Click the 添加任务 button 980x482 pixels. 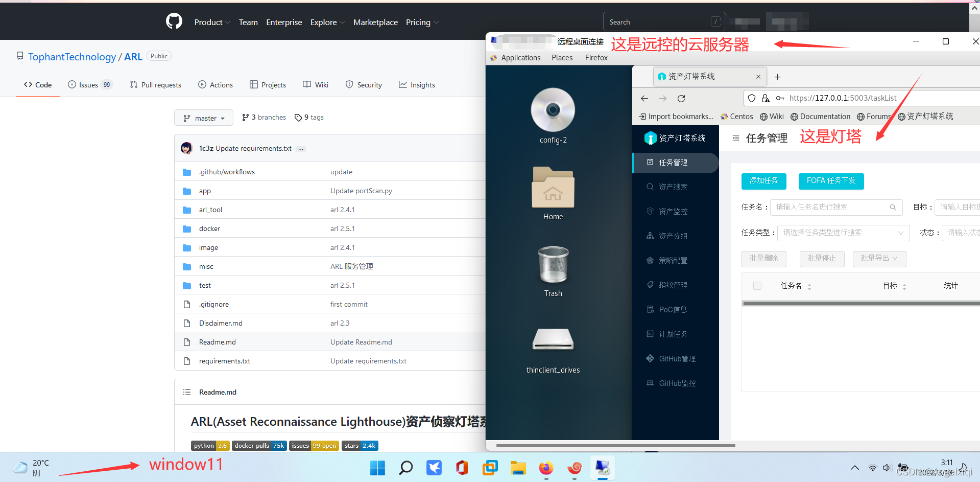coord(764,181)
